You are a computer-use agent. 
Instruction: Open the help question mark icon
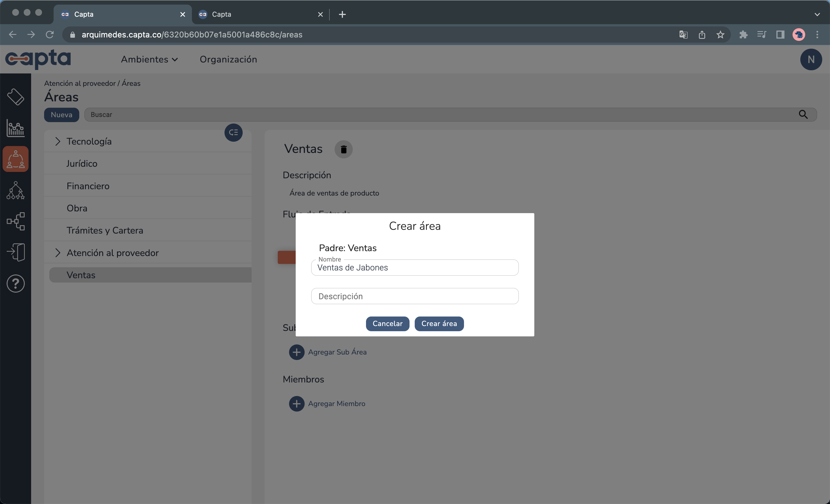point(16,283)
